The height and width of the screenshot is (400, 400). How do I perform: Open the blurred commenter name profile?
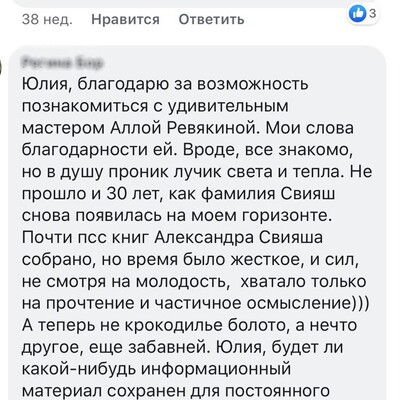tap(62, 62)
